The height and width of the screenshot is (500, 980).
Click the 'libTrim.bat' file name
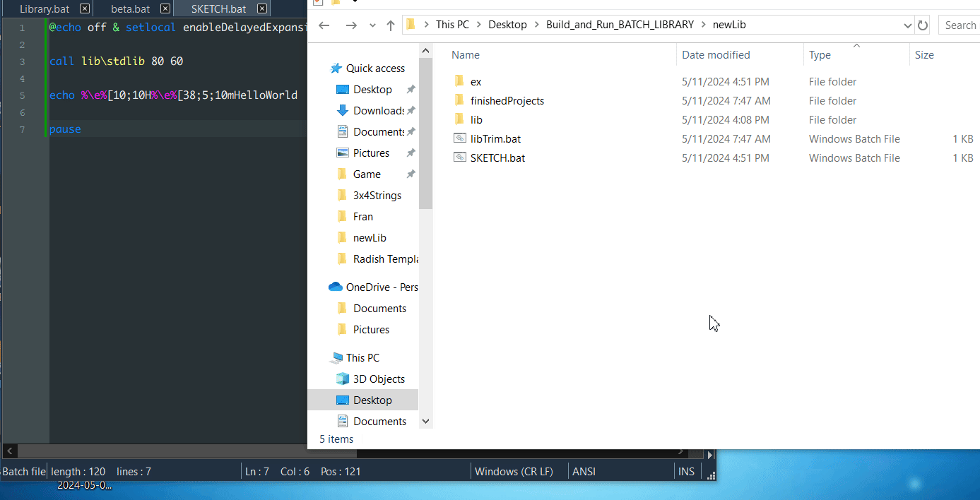click(495, 139)
